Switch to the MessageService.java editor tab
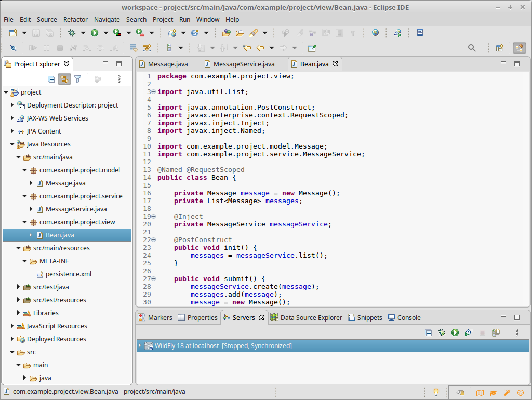532x400 pixels. pyautogui.click(x=244, y=64)
